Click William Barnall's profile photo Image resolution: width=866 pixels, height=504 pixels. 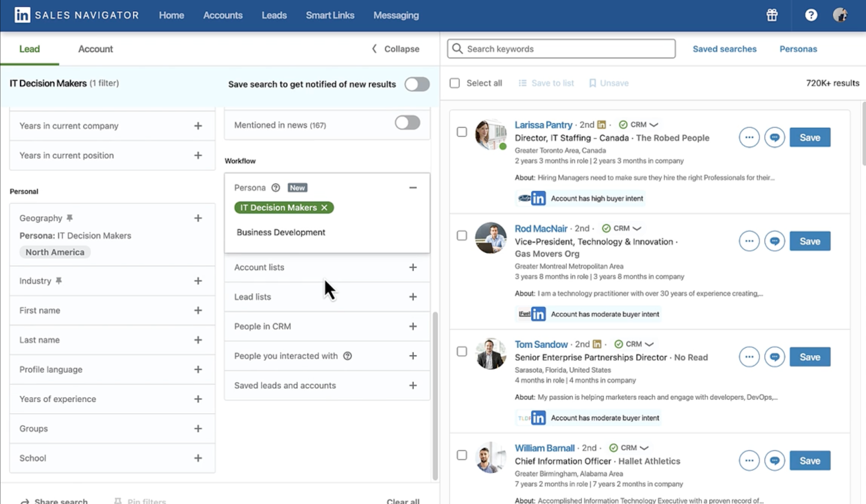(490, 457)
